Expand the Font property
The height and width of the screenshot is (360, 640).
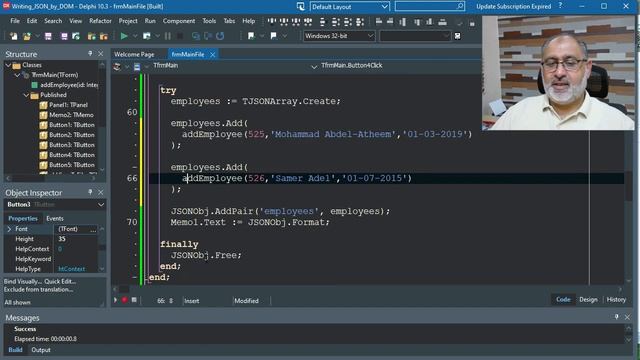coord(9,229)
